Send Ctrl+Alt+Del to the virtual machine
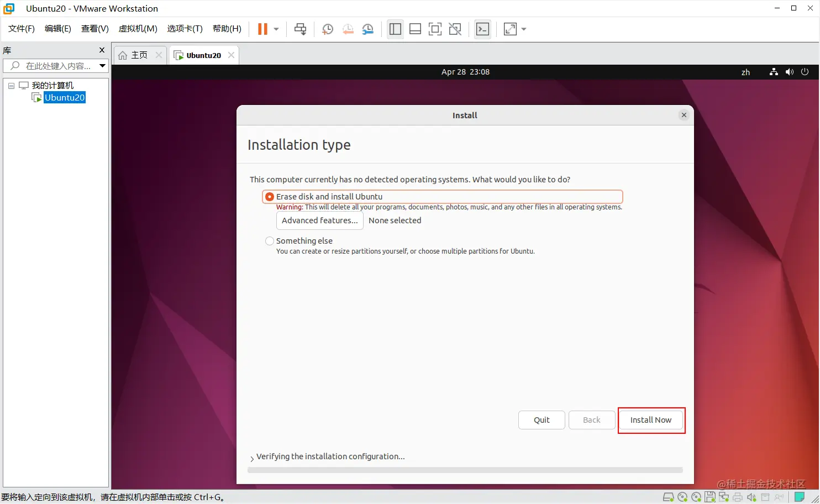This screenshot has width=820, height=504. point(300,29)
